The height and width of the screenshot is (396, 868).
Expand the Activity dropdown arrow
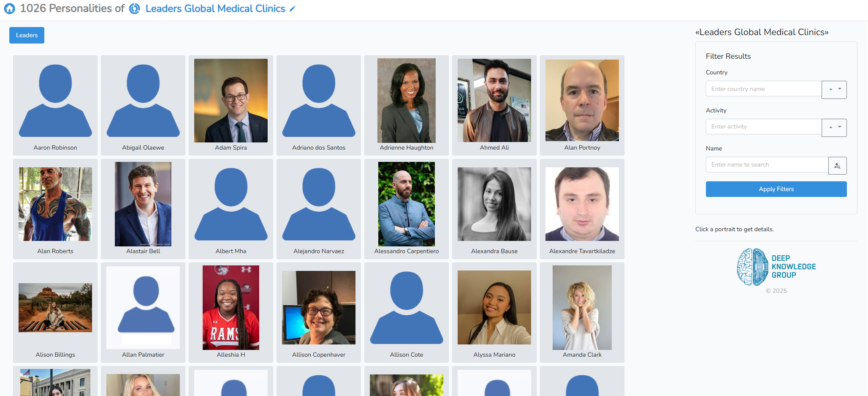click(x=834, y=128)
